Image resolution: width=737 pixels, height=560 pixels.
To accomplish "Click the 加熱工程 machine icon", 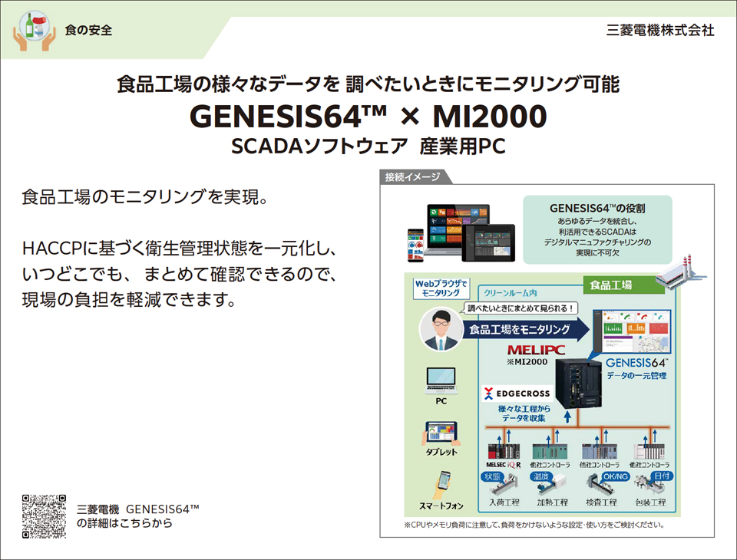I will coord(553,486).
